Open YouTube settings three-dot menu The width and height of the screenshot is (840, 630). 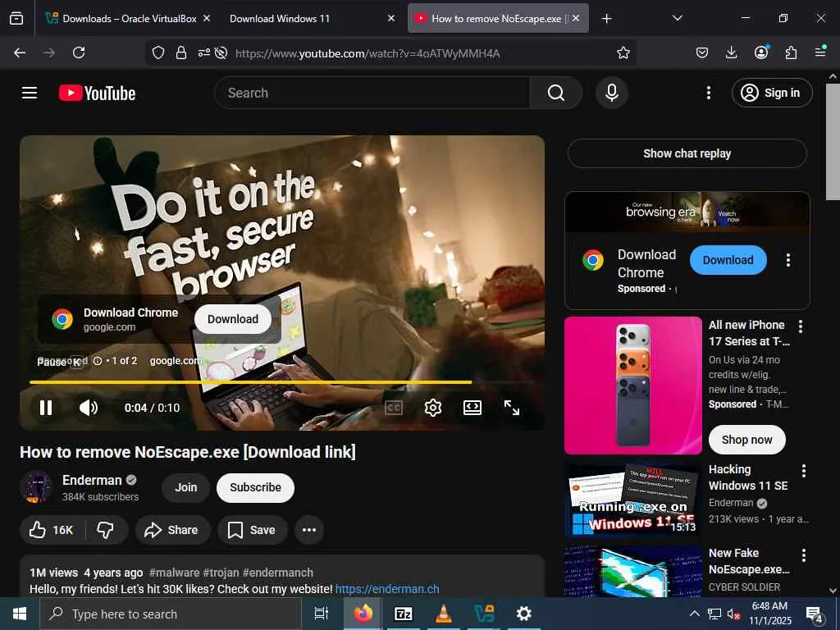click(x=708, y=94)
